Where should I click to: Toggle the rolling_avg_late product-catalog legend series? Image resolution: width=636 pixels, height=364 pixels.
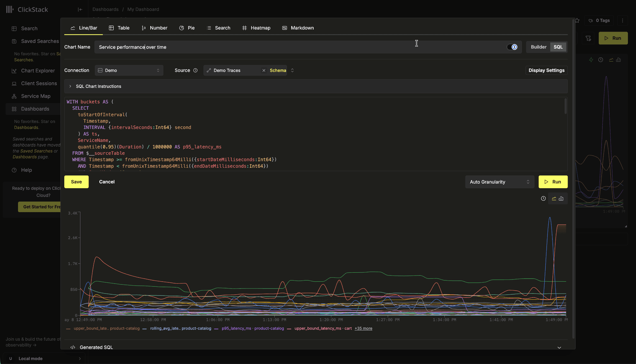click(x=177, y=328)
